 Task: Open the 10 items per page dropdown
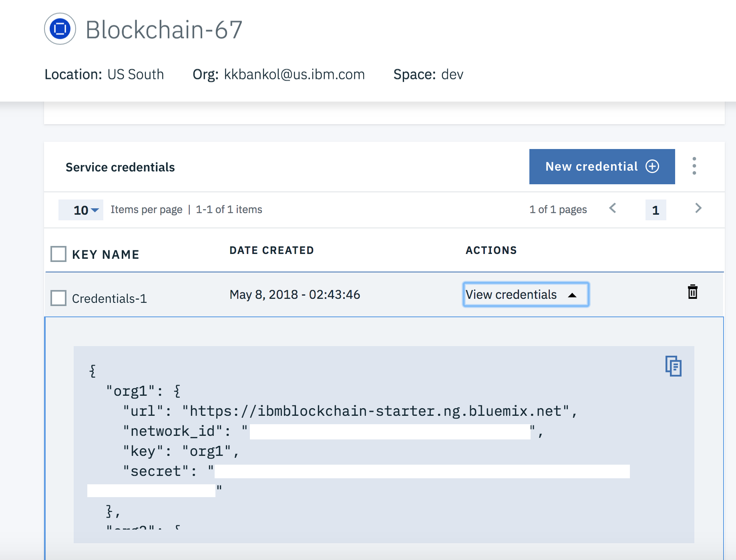pyautogui.click(x=81, y=210)
